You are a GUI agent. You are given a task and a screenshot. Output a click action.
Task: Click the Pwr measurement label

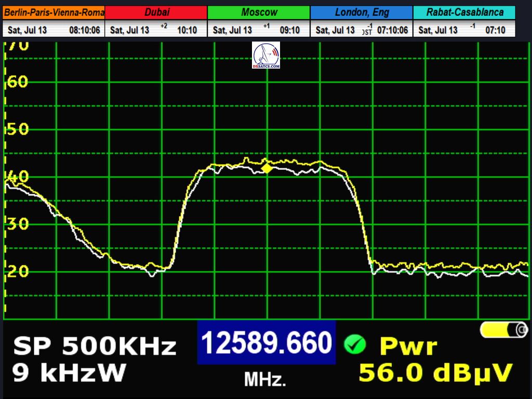pos(408,346)
